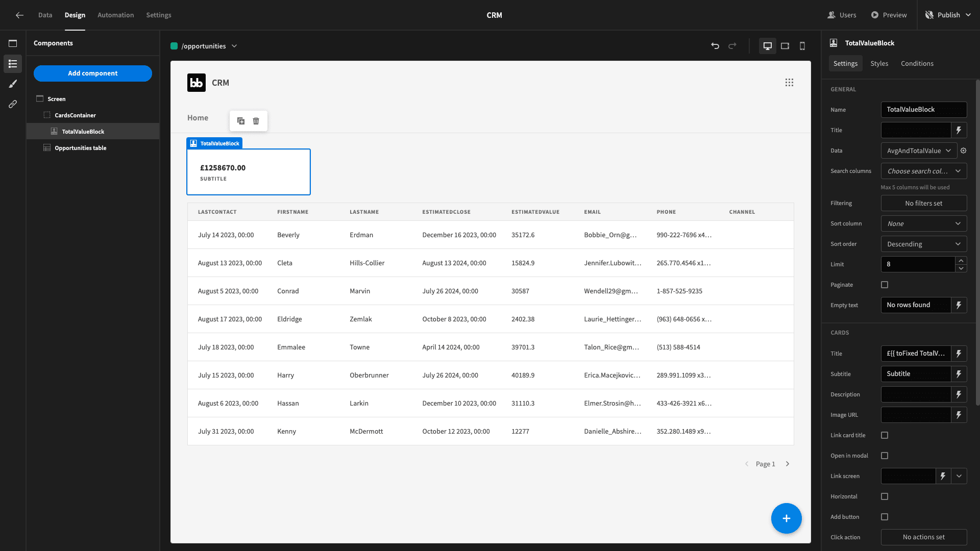
Task: Click the No filters set button
Action: pyautogui.click(x=924, y=203)
